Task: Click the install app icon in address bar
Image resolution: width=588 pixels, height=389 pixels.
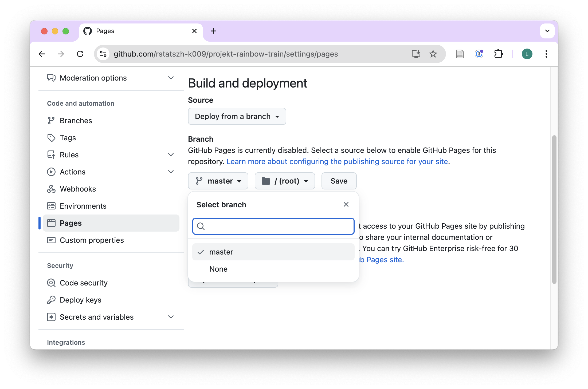Action: [416, 54]
